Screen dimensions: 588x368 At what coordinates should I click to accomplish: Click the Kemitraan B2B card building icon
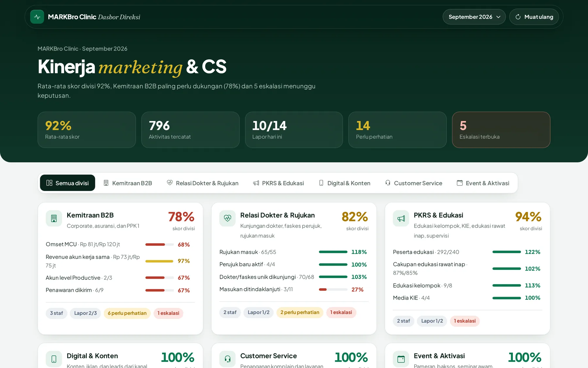click(x=54, y=218)
